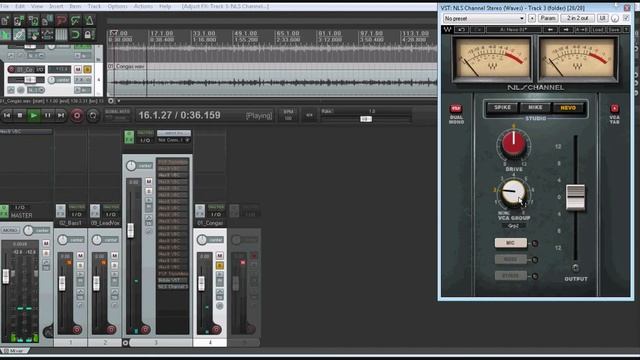
Task: Toggle the plugin bypass checkbox
Action: point(626,18)
